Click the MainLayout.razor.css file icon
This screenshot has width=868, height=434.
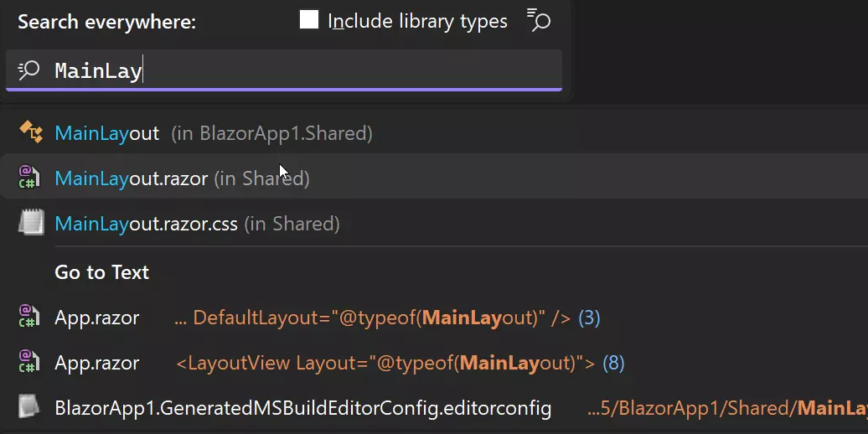[31, 224]
